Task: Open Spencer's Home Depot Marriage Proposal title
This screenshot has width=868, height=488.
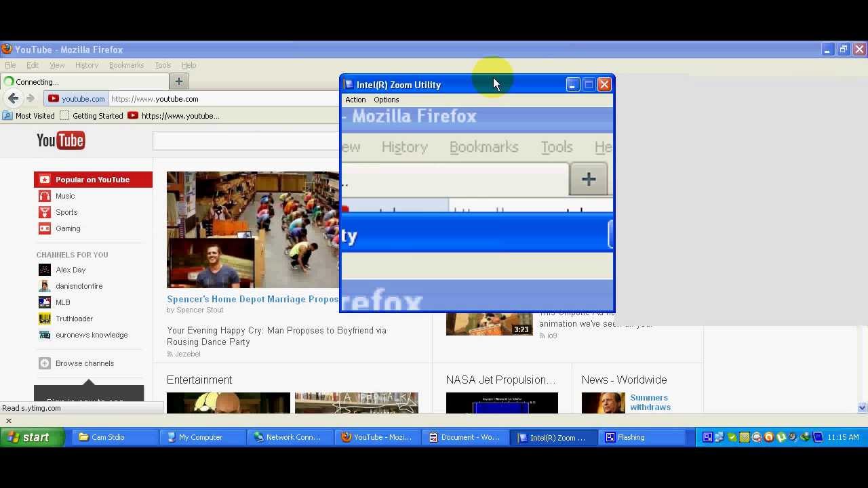Action: pyautogui.click(x=252, y=299)
